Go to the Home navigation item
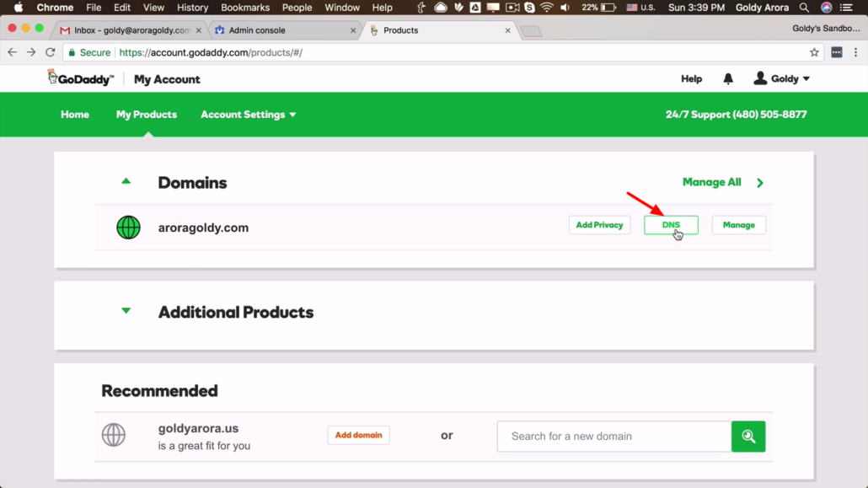868x488 pixels. pyautogui.click(x=75, y=115)
